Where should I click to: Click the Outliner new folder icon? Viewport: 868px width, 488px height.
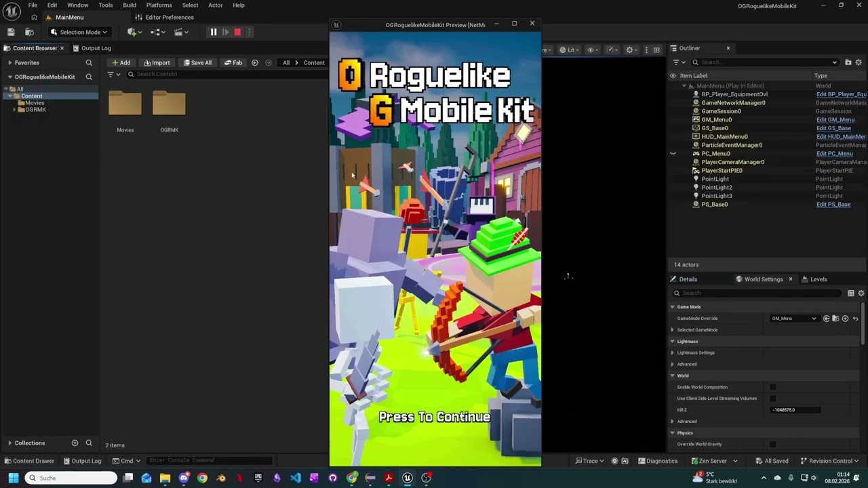[x=848, y=62]
